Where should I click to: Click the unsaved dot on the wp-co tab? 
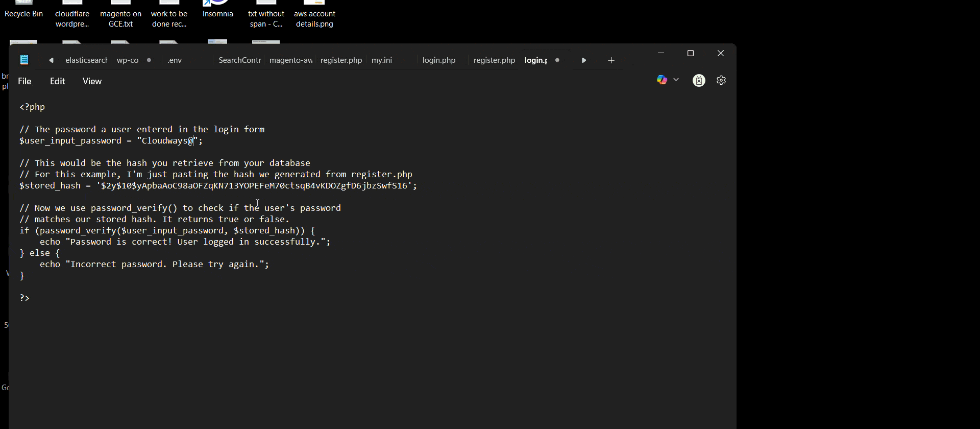click(149, 60)
